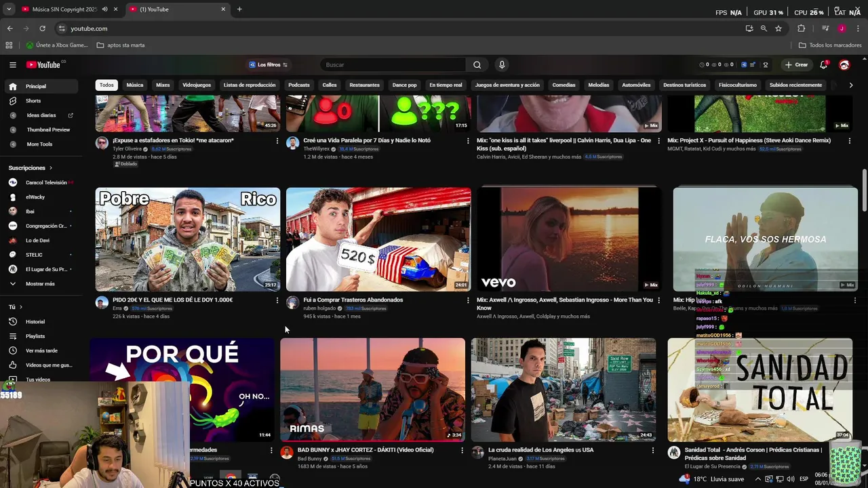Viewport: 868px width, 488px height.
Task: Open ruben holgado channel link
Action: click(319, 308)
